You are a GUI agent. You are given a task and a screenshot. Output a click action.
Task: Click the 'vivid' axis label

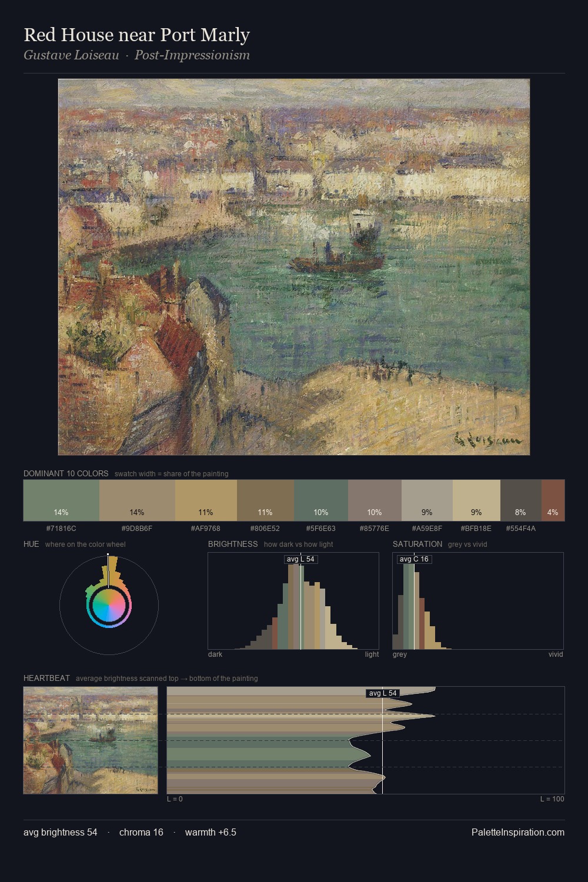(556, 654)
